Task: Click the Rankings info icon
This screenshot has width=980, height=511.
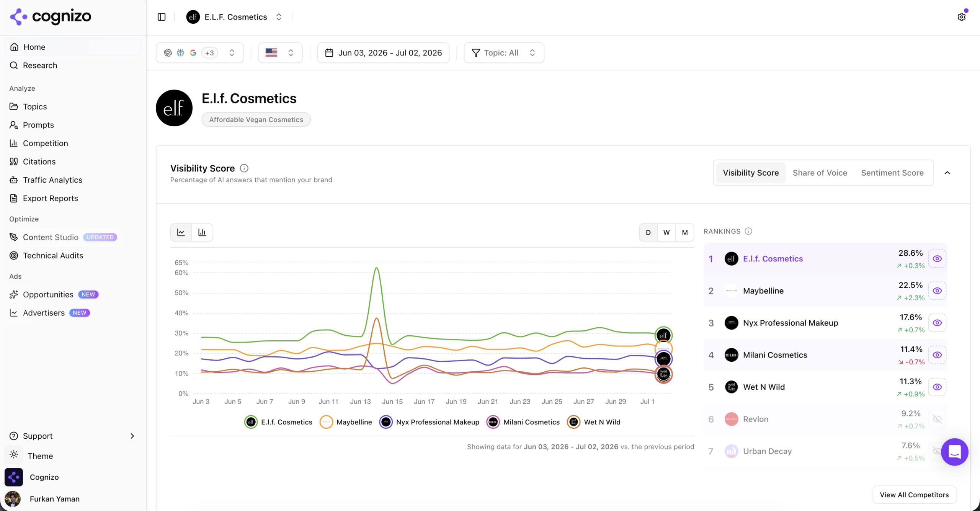Action: click(x=748, y=231)
